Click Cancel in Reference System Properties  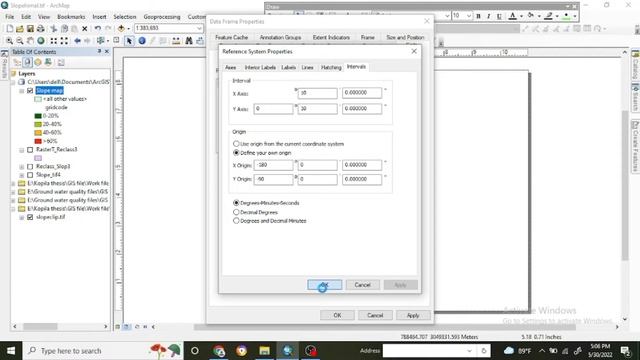tap(362, 284)
